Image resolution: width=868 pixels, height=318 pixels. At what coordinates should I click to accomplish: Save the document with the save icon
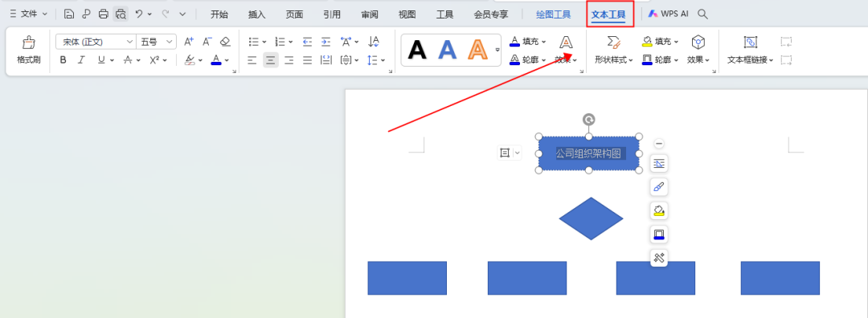(68, 14)
